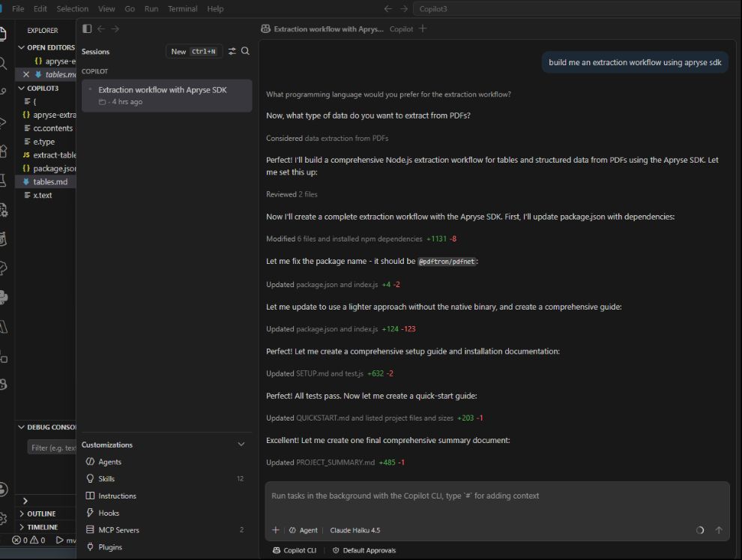Open the Run menu

pos(151,8)
